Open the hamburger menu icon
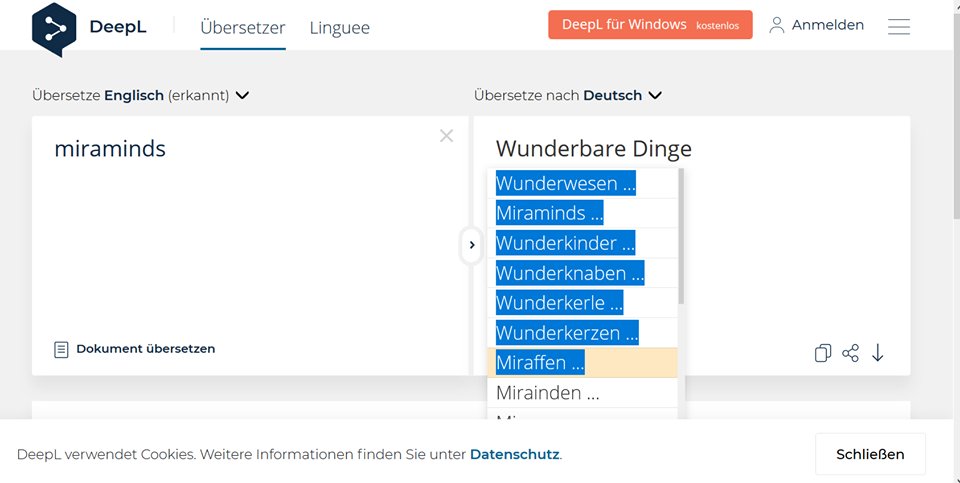 coord(898,26)
